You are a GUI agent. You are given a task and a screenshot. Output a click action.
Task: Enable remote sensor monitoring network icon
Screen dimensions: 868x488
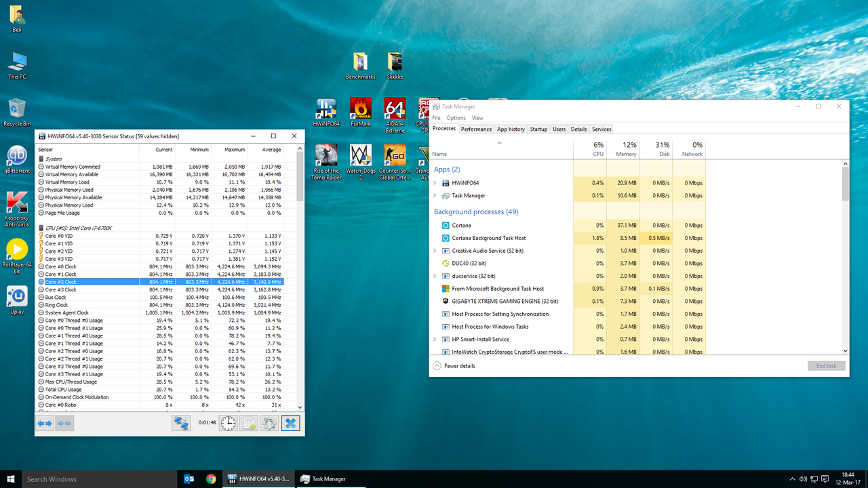pos(181,423)
